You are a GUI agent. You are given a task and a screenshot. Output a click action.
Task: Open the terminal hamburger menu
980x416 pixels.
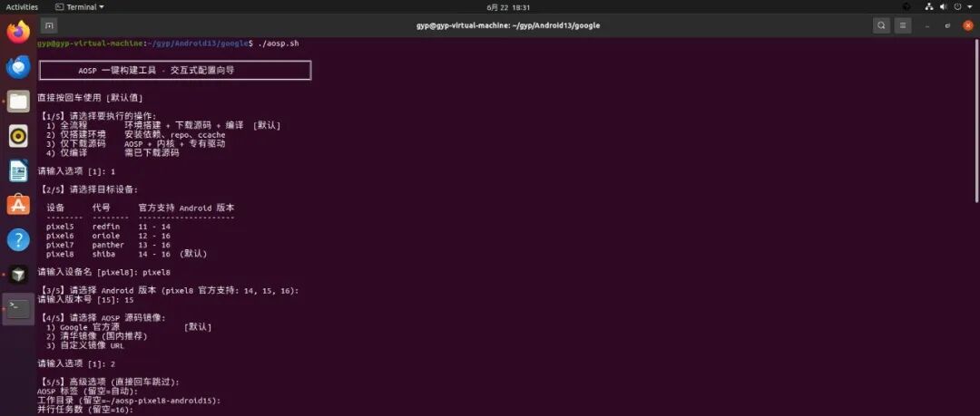(902, 25)
